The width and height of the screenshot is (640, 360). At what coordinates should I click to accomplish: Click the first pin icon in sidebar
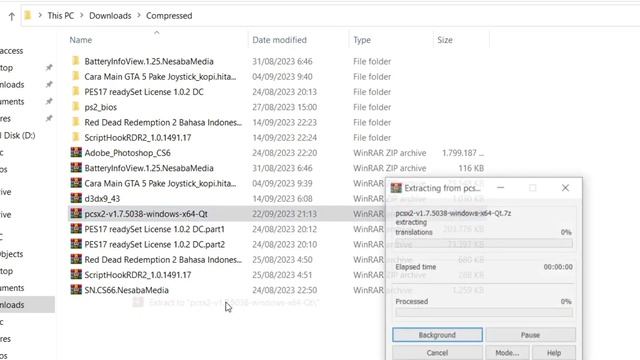(x=49, y=67)
